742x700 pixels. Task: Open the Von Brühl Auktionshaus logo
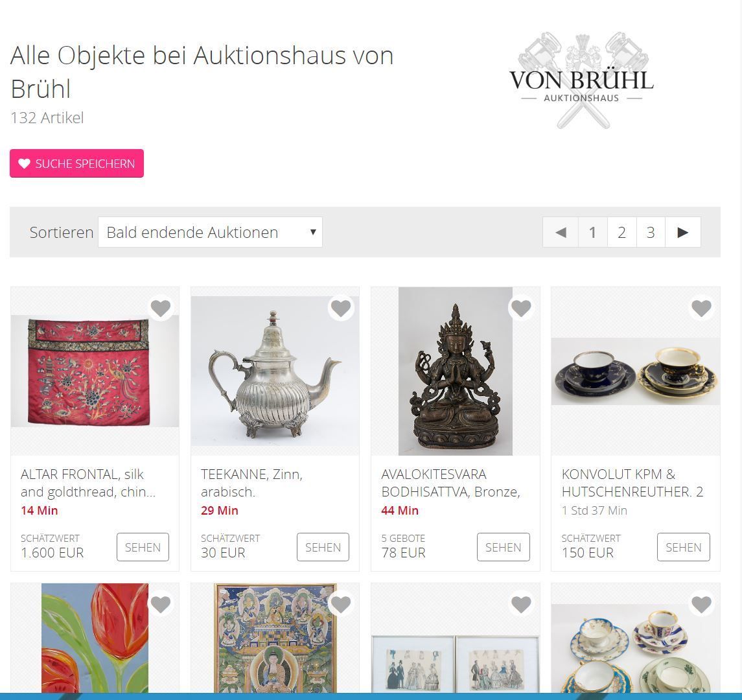click(581, 80)
